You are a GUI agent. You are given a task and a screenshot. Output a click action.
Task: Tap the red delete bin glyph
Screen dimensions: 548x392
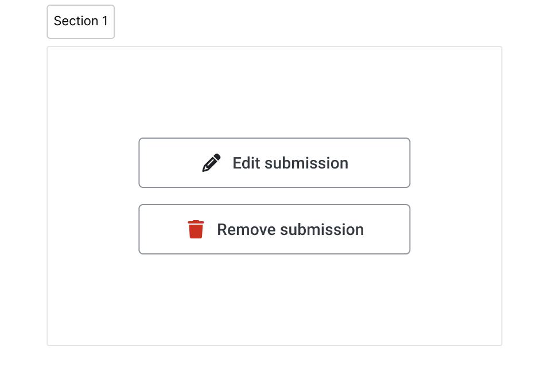tap(196, 229)
